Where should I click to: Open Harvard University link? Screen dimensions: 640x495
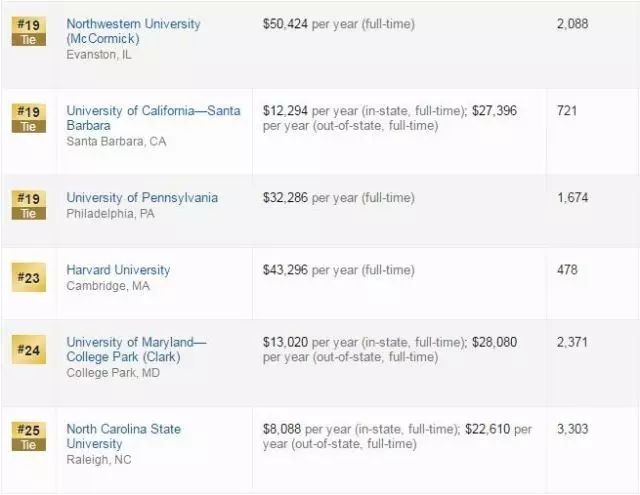pyautogui.click(x=118, y=270)
